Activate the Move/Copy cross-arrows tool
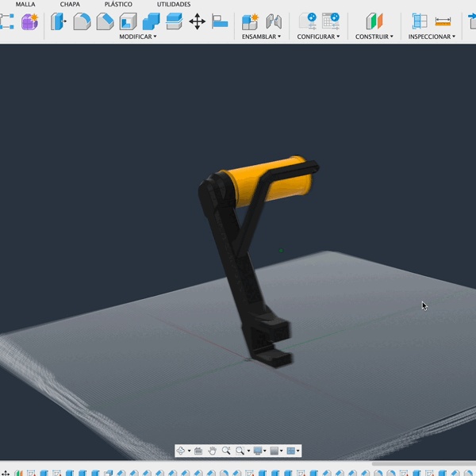Screen dimensions: 476x476 click(197, 21)
